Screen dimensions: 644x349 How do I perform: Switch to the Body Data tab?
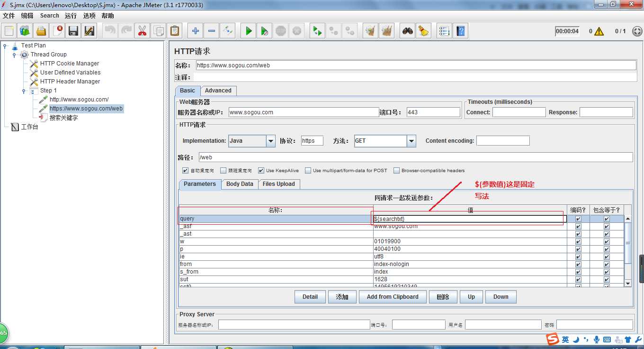240,184
